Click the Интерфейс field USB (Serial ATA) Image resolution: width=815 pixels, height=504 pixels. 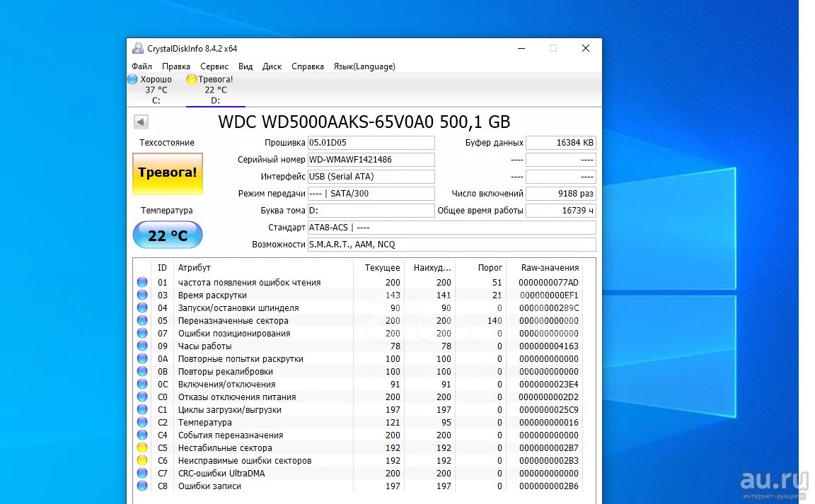click(371, 177)
